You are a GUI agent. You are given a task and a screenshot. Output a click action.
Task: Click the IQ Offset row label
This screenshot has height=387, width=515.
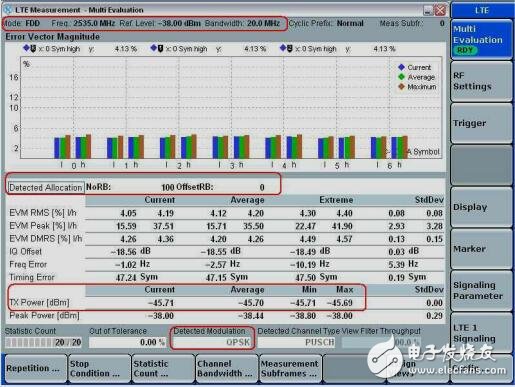[26, 251]
